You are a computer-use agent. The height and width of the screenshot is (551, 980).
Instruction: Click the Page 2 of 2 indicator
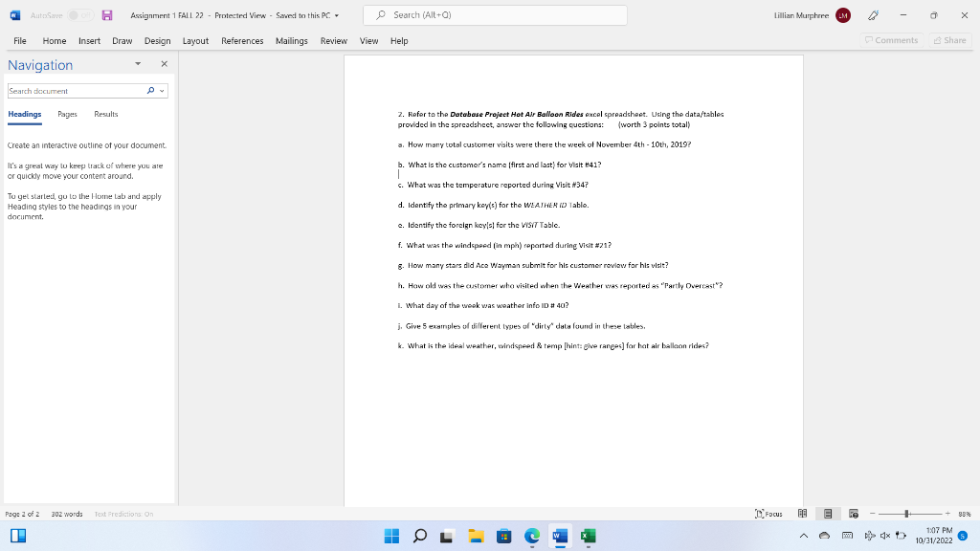tap(22, 514)
